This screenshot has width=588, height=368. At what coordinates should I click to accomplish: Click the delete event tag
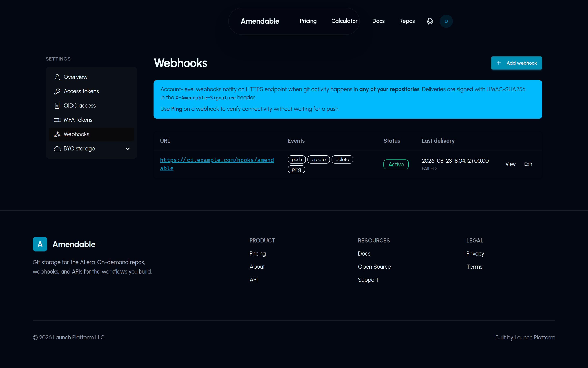click(342, 159)
